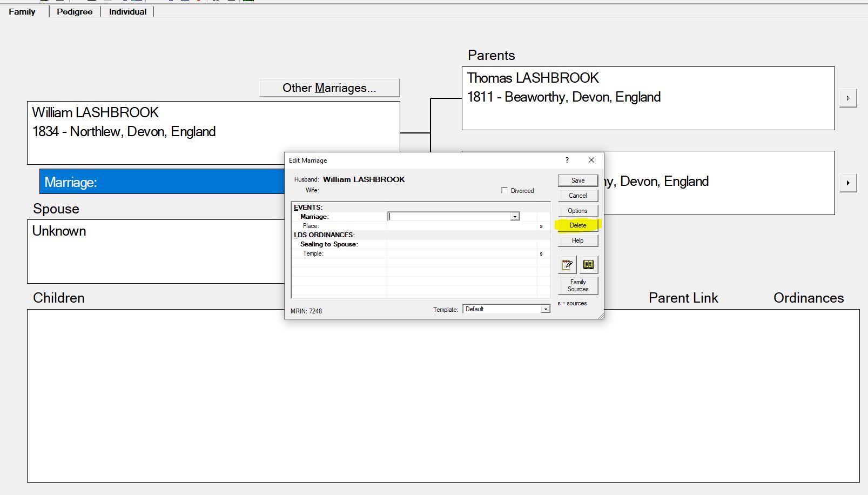This screenshot has width=868, height=495.
Task: Tick the Divorced checkbox
Action: pos(504,190)
